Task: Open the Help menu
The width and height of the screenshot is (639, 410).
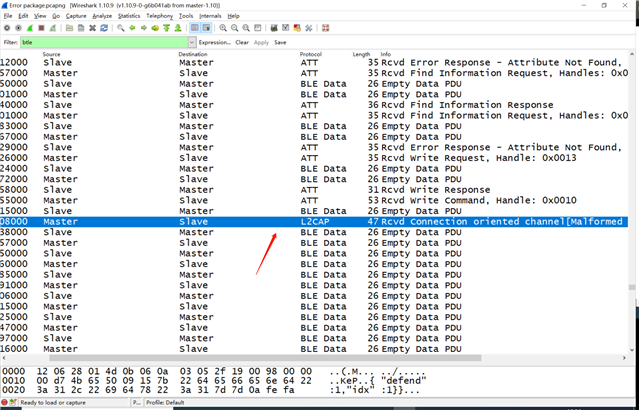Action: click(x=233, y=16)
